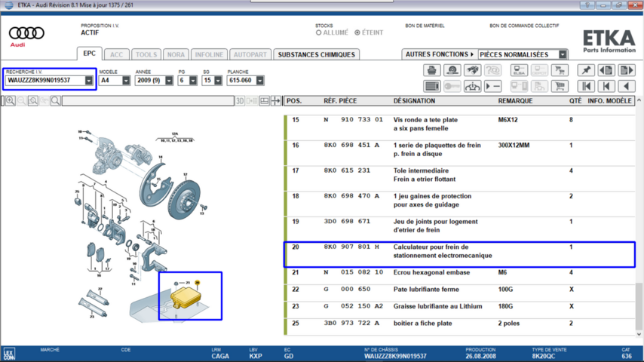
Task: Select part number 3B0 973 722 A
Action: (351, 323)
